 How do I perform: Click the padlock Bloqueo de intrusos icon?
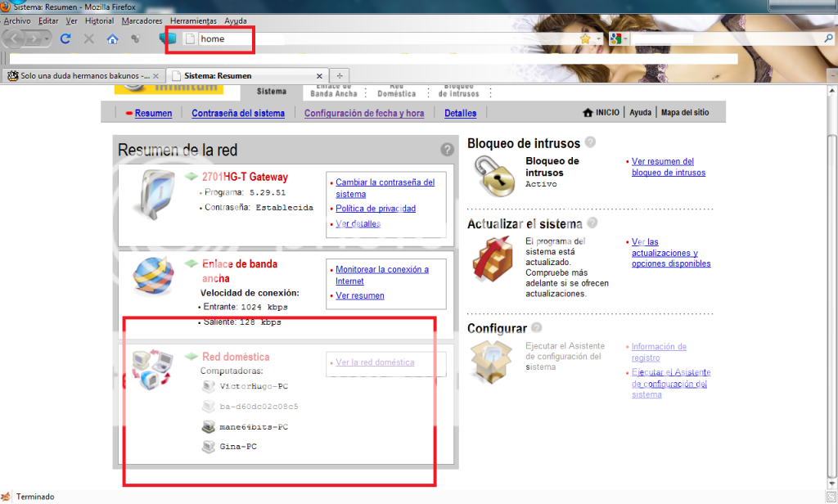coord(494,176)
